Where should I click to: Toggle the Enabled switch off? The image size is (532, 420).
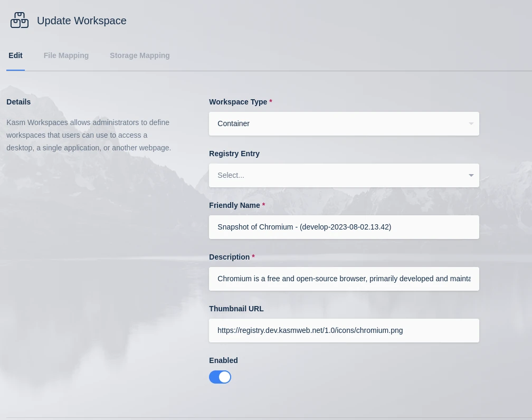point(220,377)
